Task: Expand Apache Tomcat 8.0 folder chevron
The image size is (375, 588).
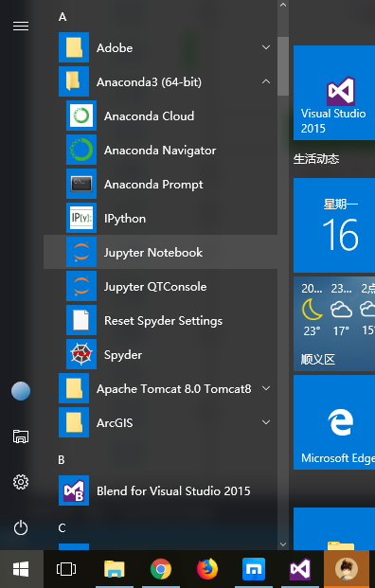Action: click(x=266, y=388)
